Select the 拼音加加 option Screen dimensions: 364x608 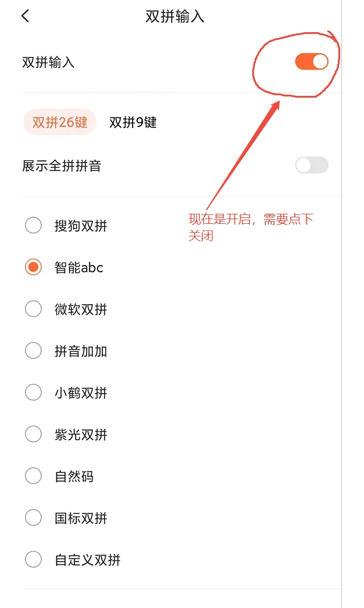(33, 351)
